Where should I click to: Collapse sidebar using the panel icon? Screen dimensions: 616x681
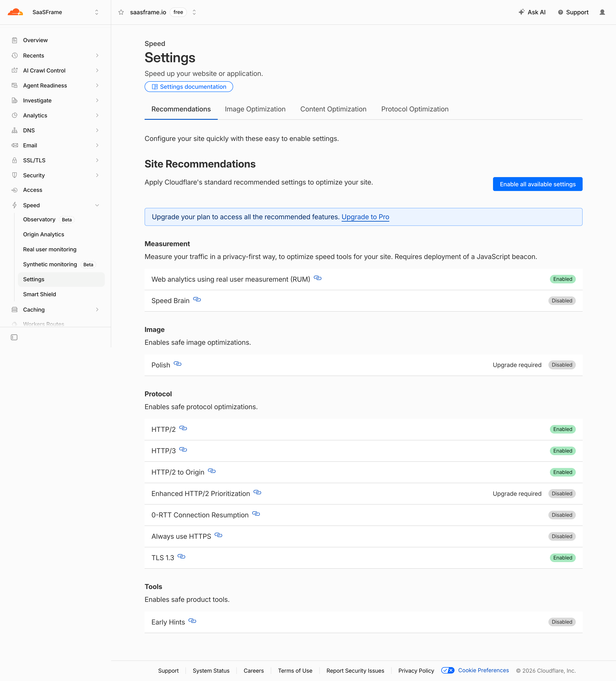[x=14, y=337]
